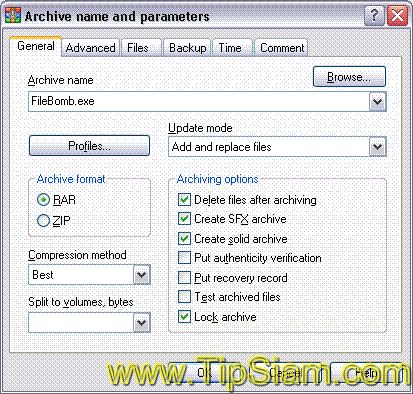The image size is (413, 394).
Task: Expand the Split to volumes dropdown arrow
Action: click(x=141, y=323)
